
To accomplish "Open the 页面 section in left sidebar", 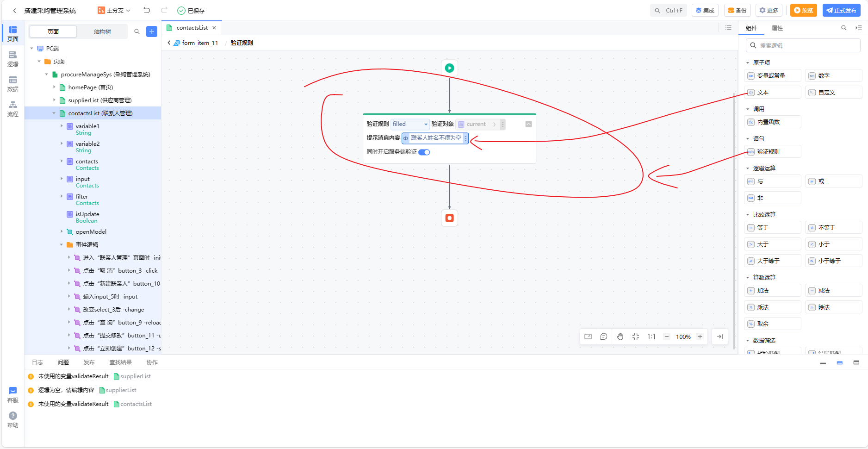I will point(13,34).
